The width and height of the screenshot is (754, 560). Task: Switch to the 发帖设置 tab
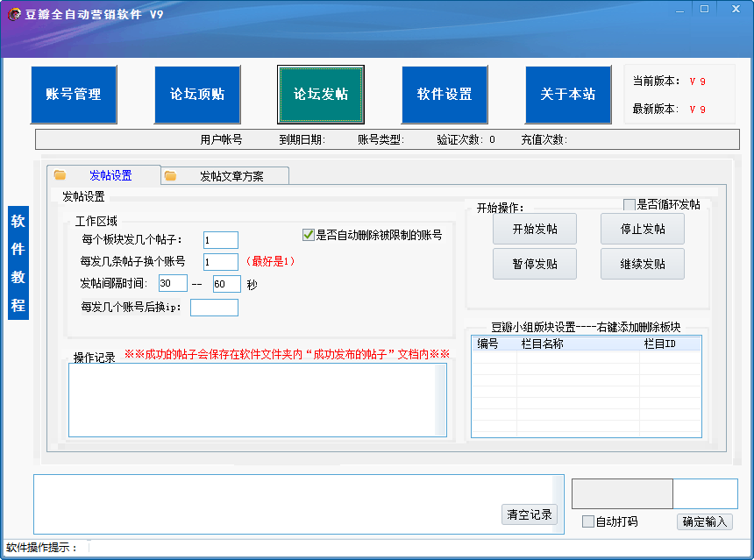pos(110,175)
